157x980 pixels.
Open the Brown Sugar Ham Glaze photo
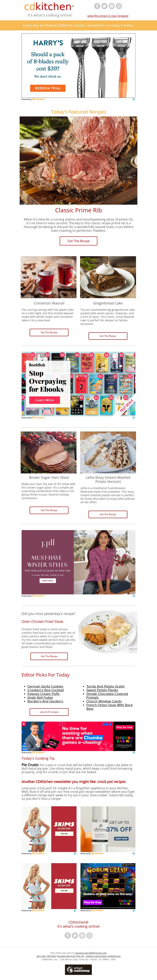[49, 452]
